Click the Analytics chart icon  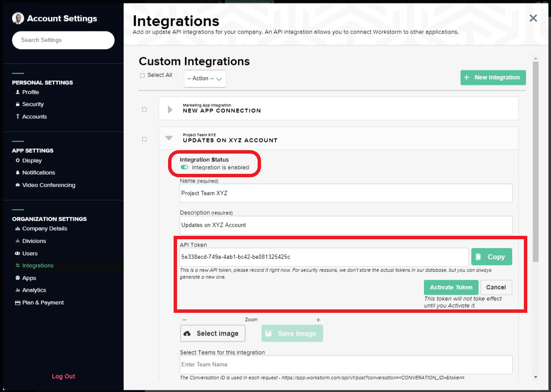click(18, 290)
